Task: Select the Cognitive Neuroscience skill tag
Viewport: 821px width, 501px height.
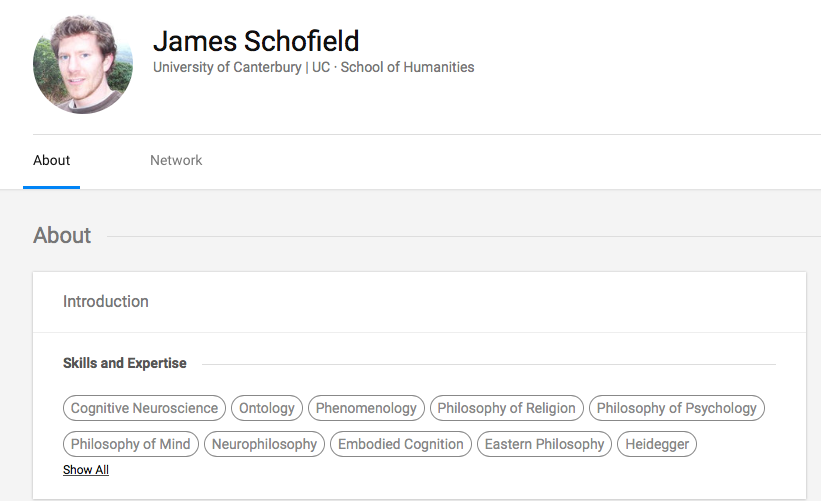Action: (x=144, y=408)
